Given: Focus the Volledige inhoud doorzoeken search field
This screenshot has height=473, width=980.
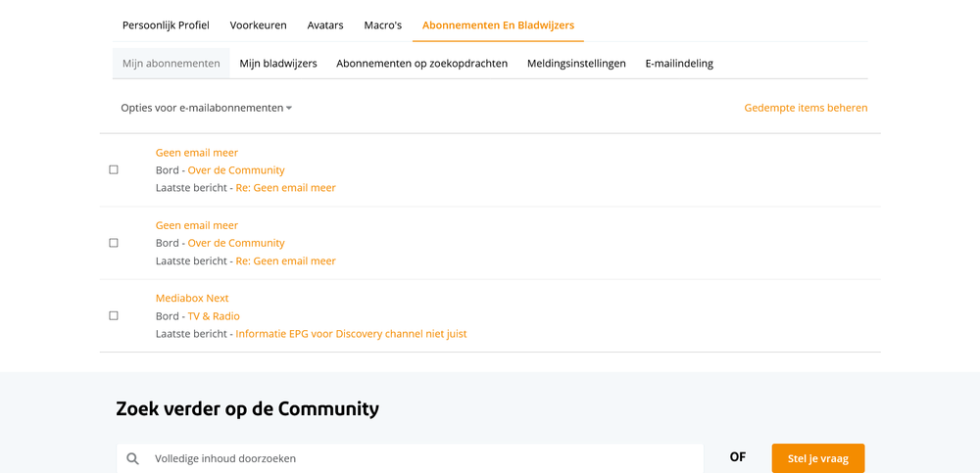Looking at the screenshot, I should point(410,458).
